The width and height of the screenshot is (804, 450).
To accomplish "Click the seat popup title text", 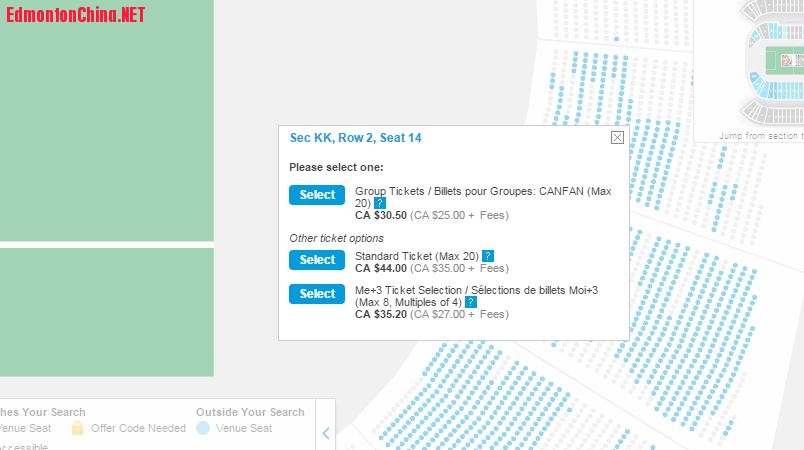I will 355,138.
